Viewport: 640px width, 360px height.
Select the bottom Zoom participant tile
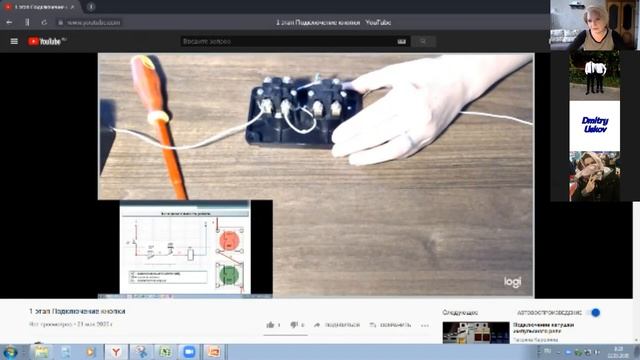(x=595, y=176)
